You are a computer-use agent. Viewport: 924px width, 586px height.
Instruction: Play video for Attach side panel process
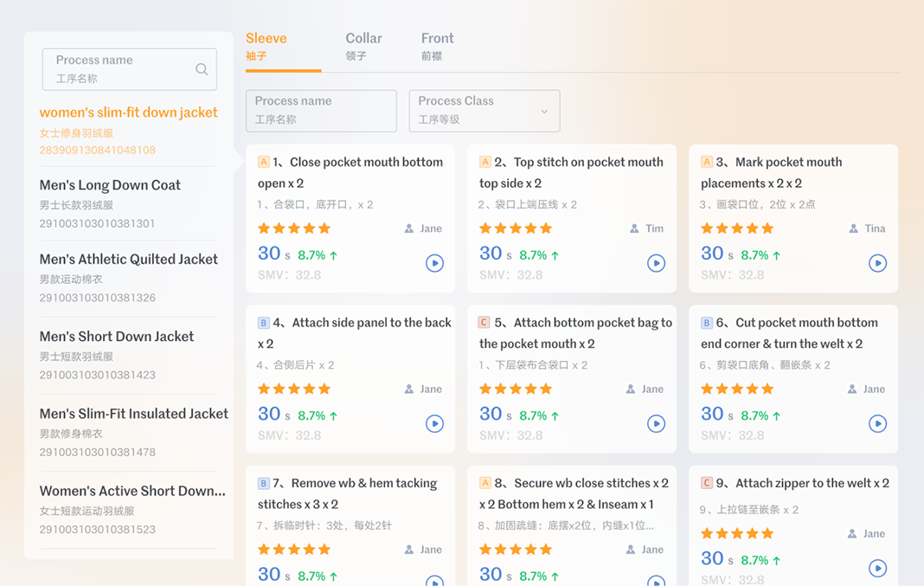click(x=434, y=423)
